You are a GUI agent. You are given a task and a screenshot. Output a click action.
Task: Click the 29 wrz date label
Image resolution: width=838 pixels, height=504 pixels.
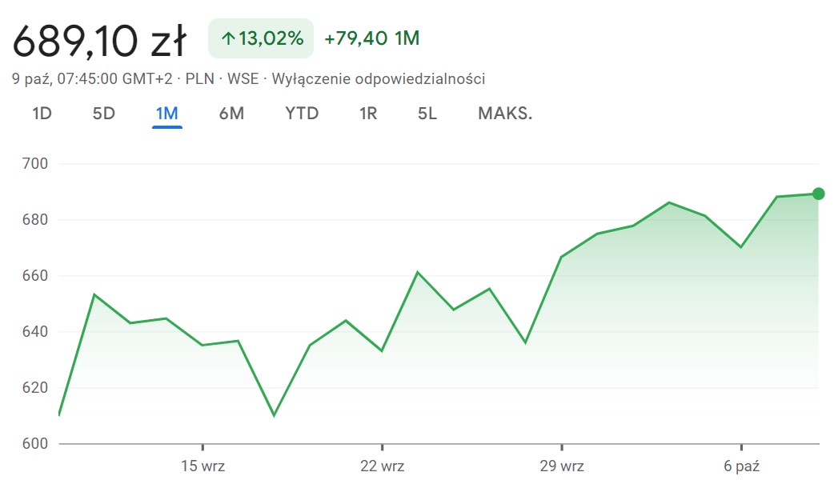click(561, 466)
